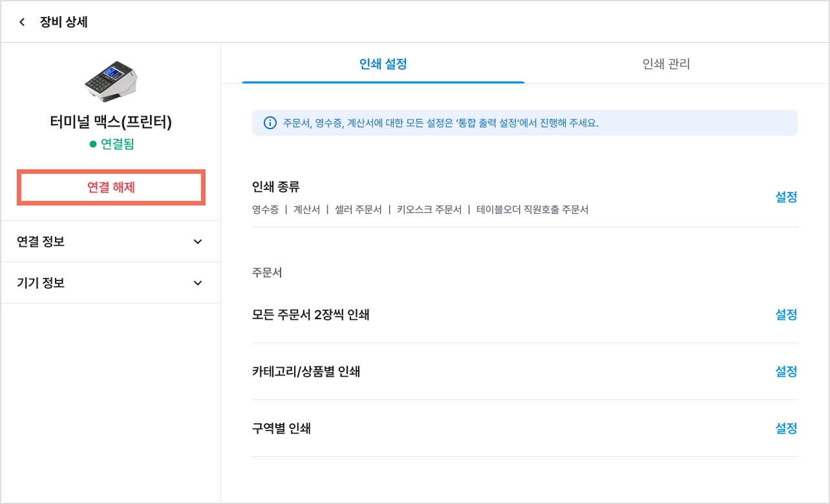Image resolution: width=830 pixels, height=504 pixels.
Task: Click the 장비 상세 page title
Action: click(x=64, y=22)
